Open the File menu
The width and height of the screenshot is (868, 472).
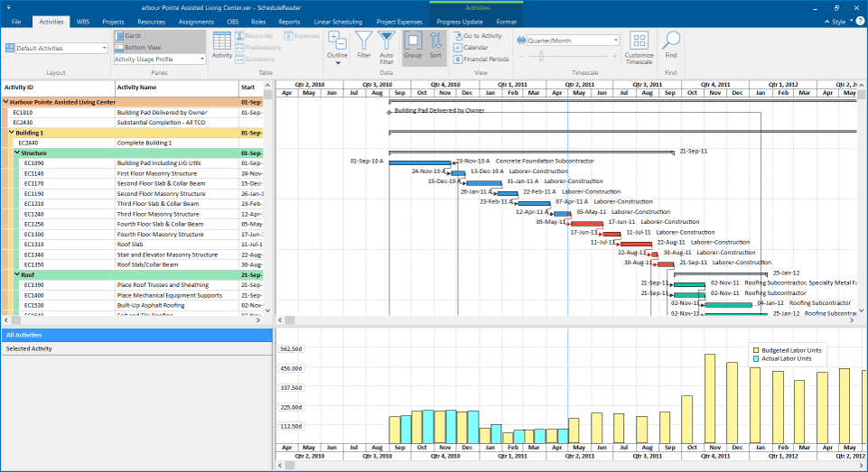[x=16, y=22]
